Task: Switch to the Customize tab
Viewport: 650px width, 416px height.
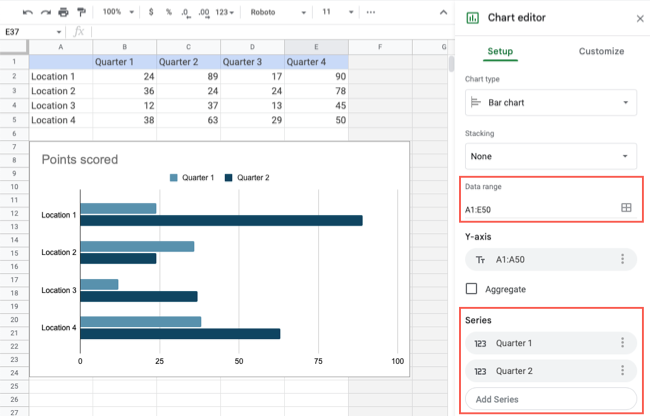Action: (x=601, y=51)
